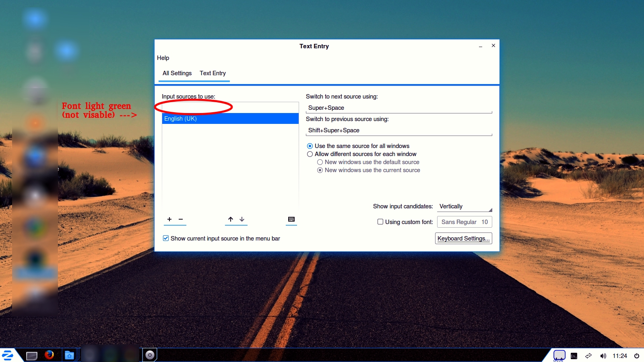Select 'Allow different sources for each window'

click(x=310, y=154)
